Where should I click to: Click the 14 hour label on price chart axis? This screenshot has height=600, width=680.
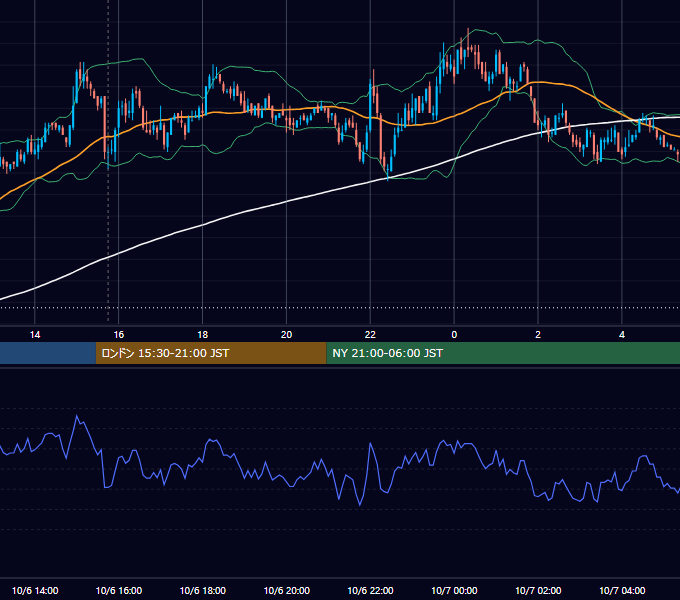point(35,335)
